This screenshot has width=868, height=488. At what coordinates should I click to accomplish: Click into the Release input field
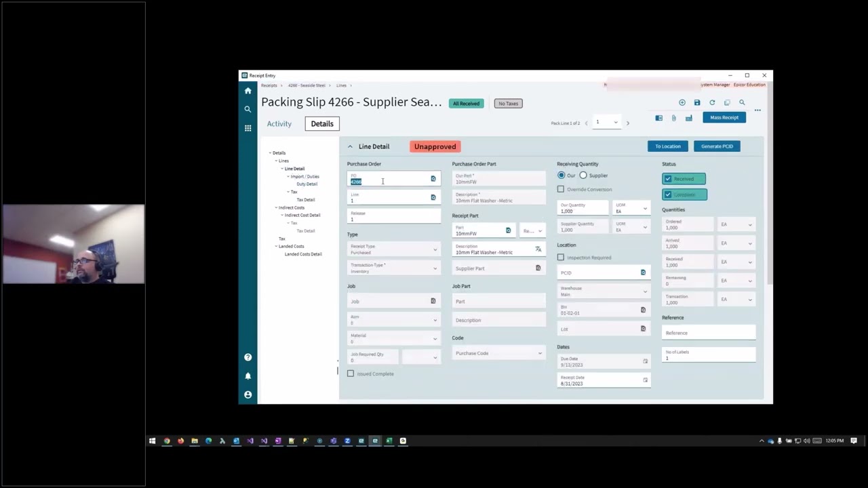[x=393, y=216]
